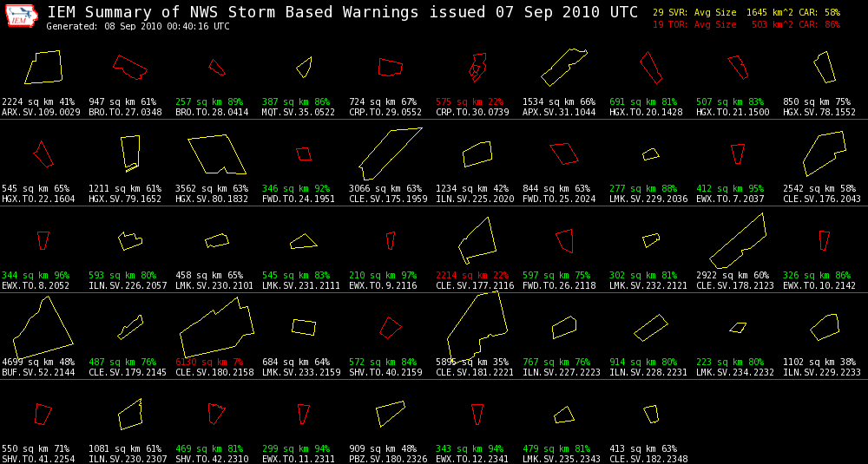The height and width of the screenshot is (464, 868).
Task: Click the red polygon above EWX.TO.10.2142
Action: tap(825, 240)
